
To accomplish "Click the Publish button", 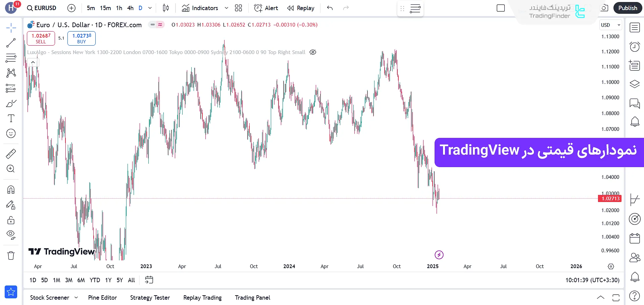I will coord(628,8).
